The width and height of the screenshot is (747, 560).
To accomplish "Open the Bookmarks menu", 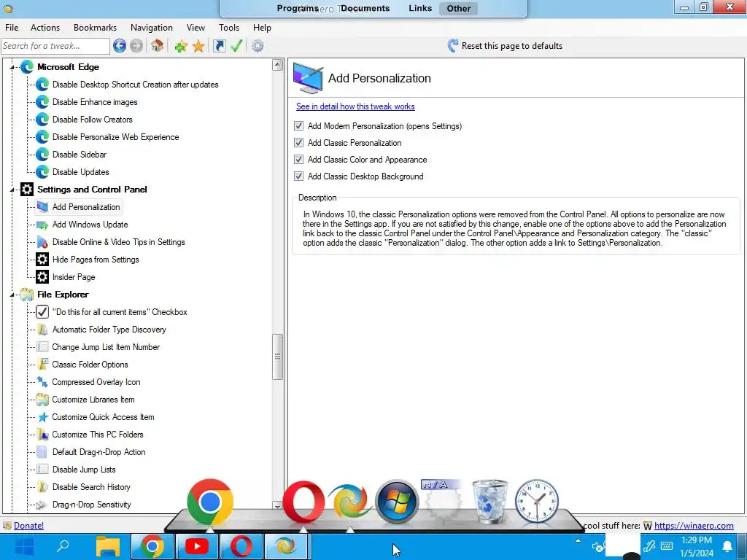I will point(95,28).
